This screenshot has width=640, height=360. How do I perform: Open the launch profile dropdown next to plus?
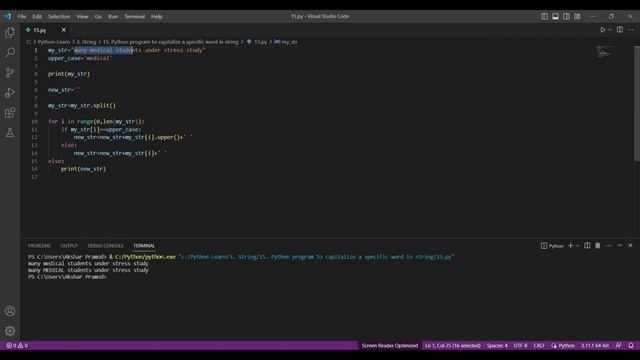(x=577, y=246)
